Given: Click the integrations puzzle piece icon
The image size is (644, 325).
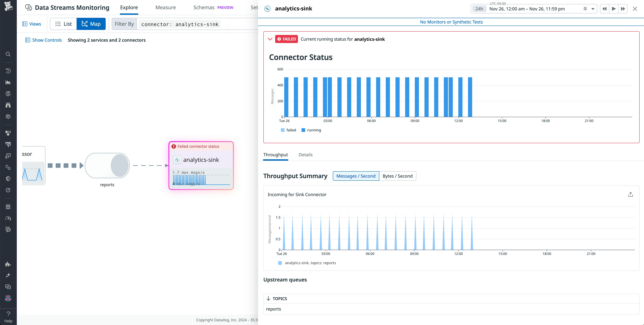Looking at the screenshot, I should point(8,264).
